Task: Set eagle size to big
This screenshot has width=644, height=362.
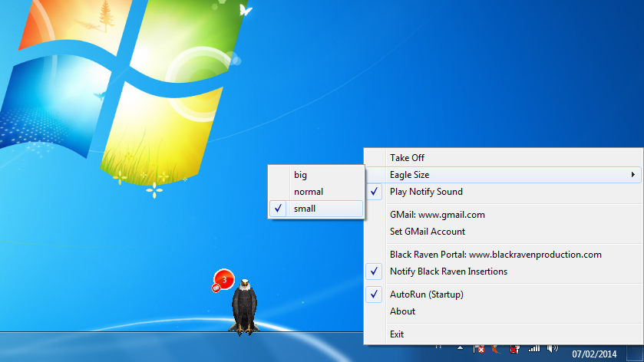Action: [x=315, y=174]
